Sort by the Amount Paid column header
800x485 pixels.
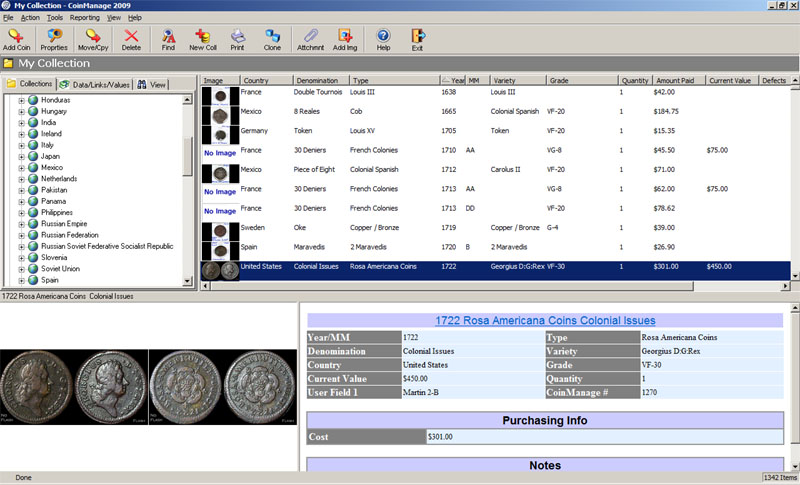coord(679,81)
